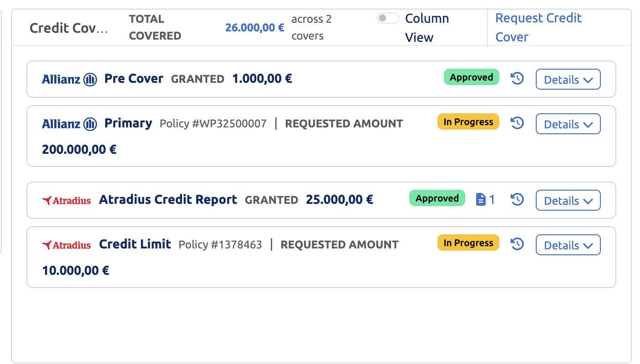Expand Details for Allianz Primary policy
The height and width of the screenshot is (364, 640).
[568, 124]
